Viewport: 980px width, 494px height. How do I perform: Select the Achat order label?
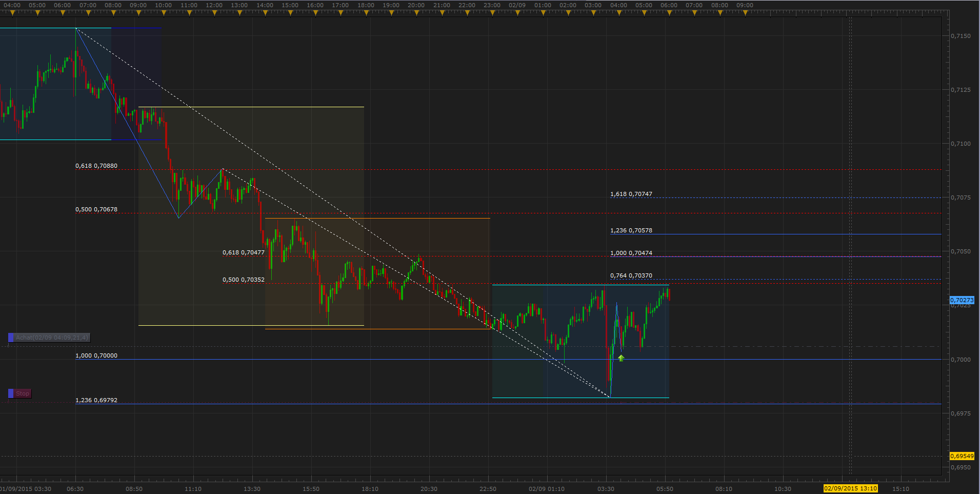tap(52, 338)
